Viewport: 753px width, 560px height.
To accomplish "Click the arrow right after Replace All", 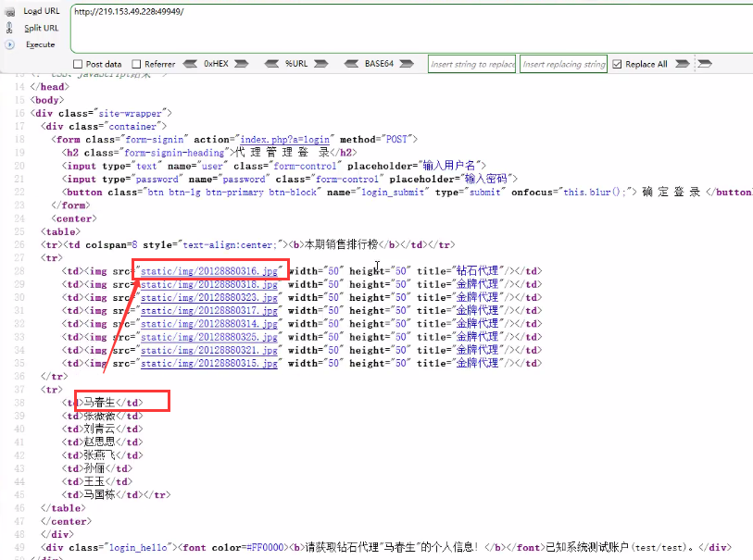I will [x=682, y=64].
